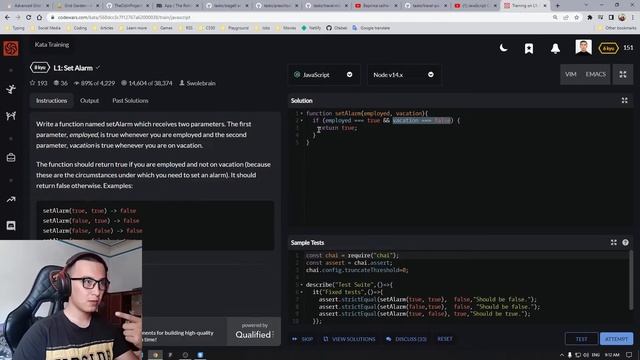
Task: Reload the page in the browser
Action: click(x=28, y=18)
